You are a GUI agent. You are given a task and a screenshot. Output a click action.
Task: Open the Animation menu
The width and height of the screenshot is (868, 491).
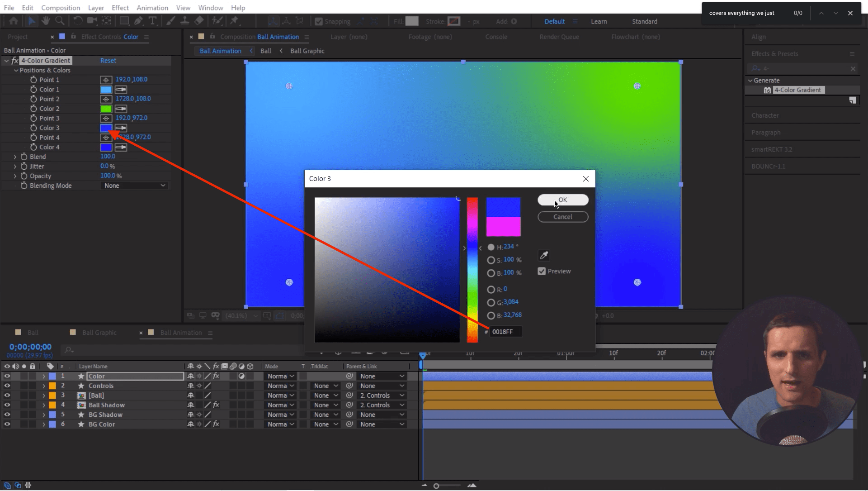[x=152, y=7]
